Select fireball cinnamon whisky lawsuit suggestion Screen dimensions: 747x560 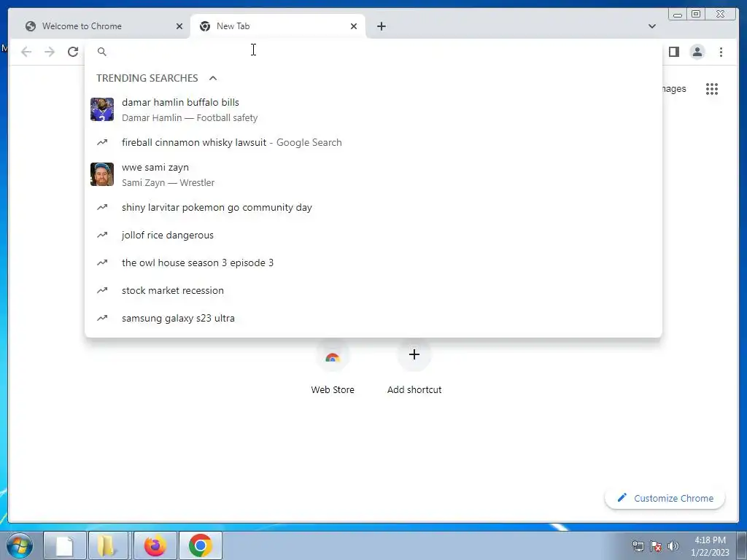pyautogui.click(x=373, y=142)
